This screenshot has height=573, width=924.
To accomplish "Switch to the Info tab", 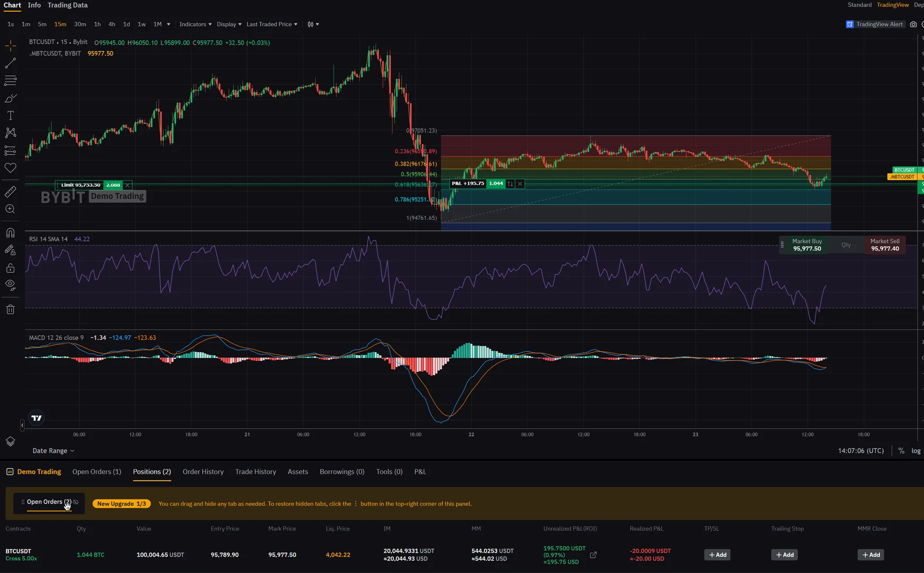I will (34, 5).
